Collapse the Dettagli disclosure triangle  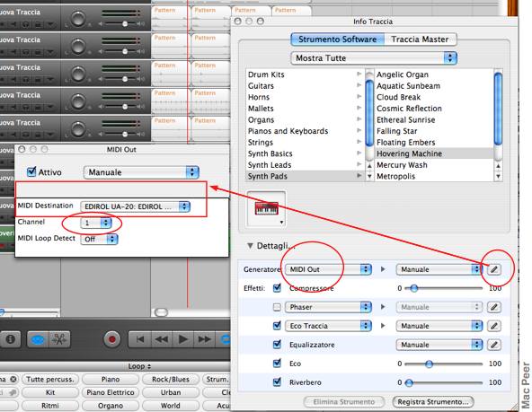click(250, 246)
